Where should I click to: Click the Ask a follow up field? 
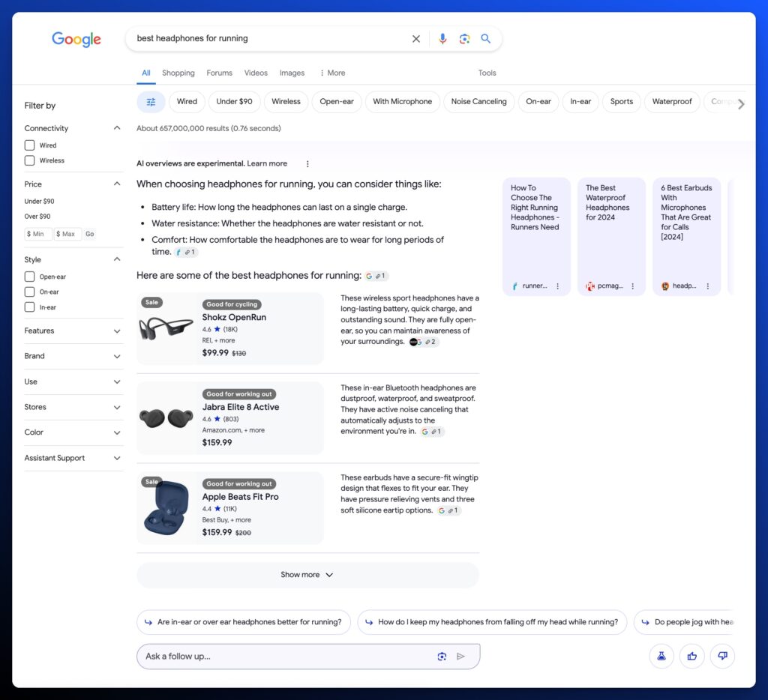(x=285, y=657)
